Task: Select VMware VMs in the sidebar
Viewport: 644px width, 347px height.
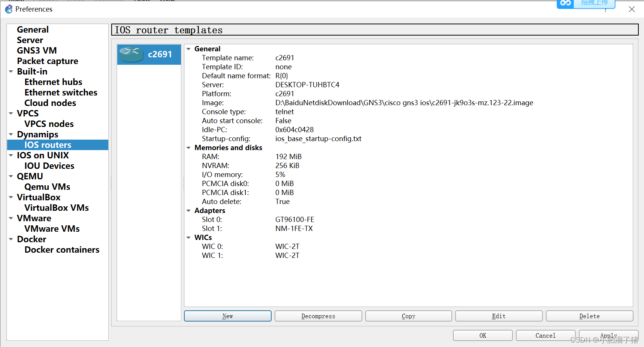Action: (52, 229)
